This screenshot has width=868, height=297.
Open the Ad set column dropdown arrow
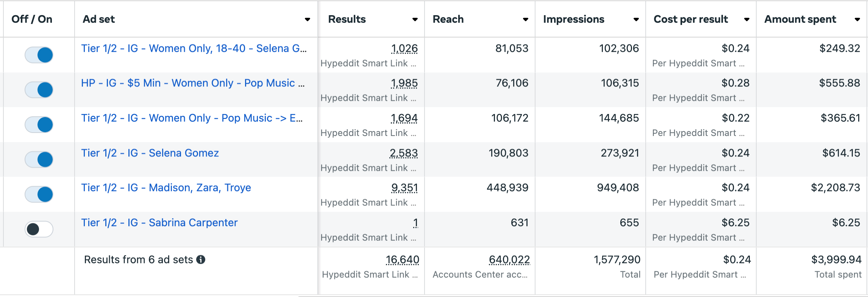308,19
